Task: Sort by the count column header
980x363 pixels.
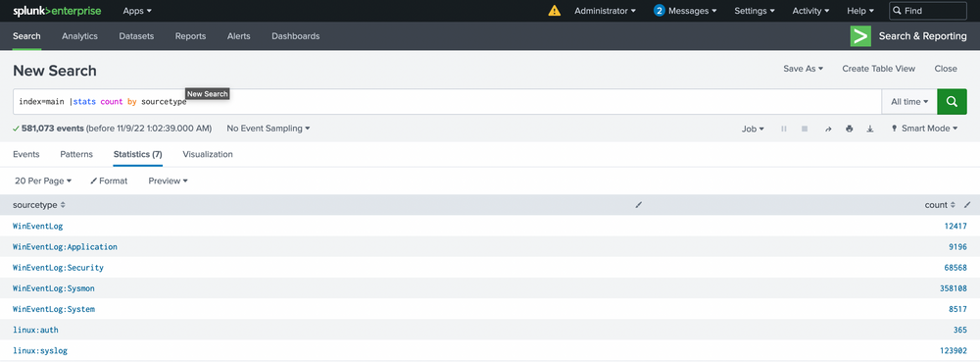Action: pos(940,205)
